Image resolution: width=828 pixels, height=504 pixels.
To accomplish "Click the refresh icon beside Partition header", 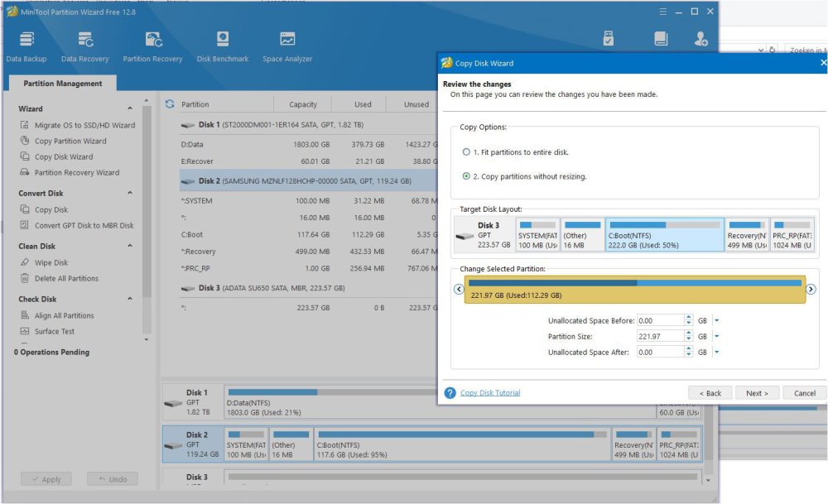I will pos(170,104).
